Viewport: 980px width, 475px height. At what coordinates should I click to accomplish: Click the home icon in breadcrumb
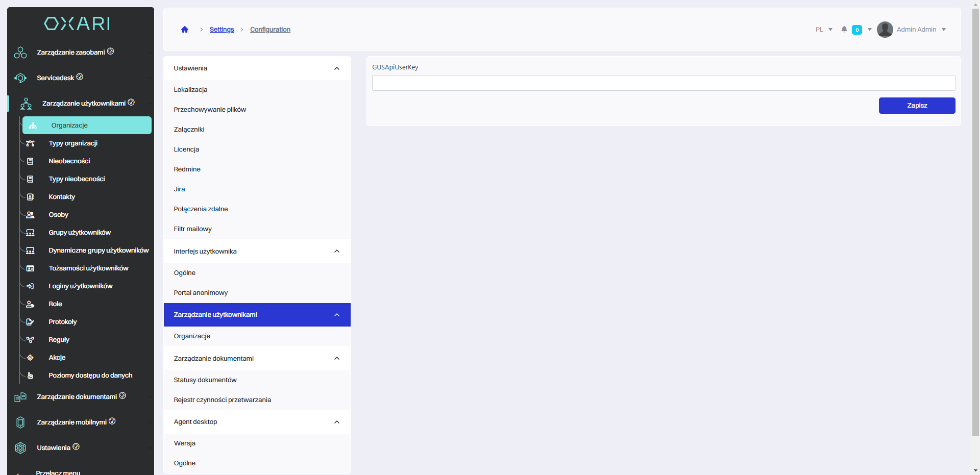click(x=185, y=30)
